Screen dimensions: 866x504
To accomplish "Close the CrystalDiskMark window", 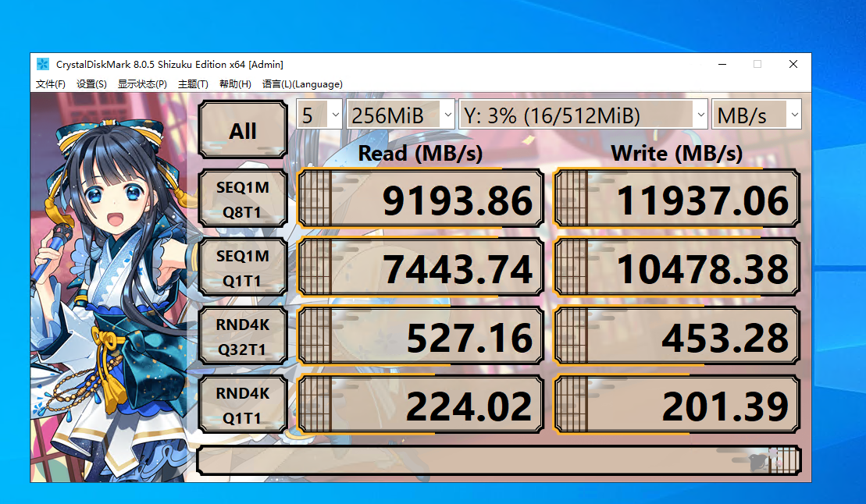I will click(793, 64).
